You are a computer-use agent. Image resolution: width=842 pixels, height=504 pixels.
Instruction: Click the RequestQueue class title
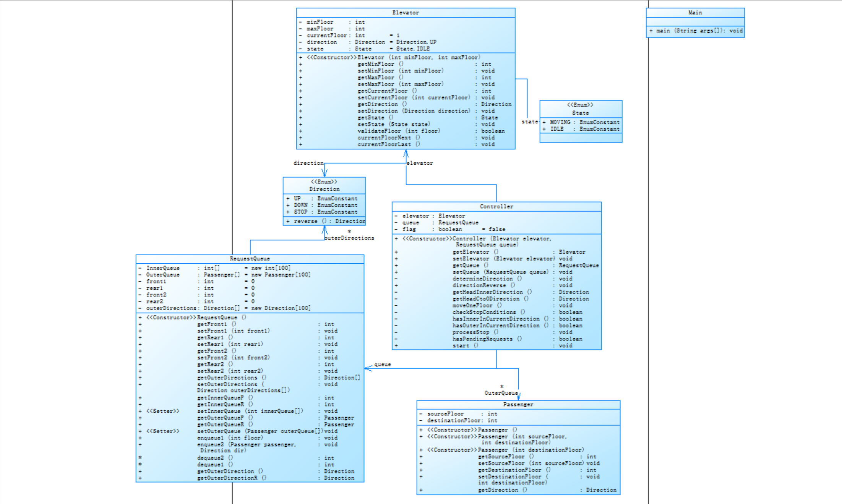[x=250, y=259]
